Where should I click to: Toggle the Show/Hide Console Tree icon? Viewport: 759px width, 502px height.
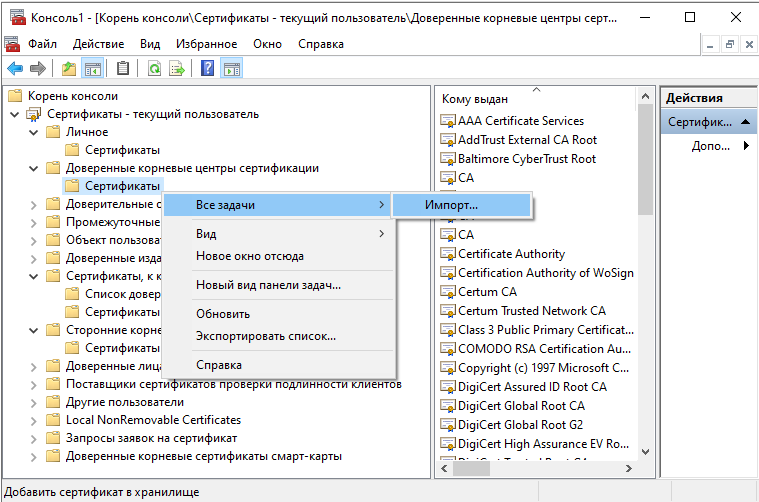coord(93,68)
